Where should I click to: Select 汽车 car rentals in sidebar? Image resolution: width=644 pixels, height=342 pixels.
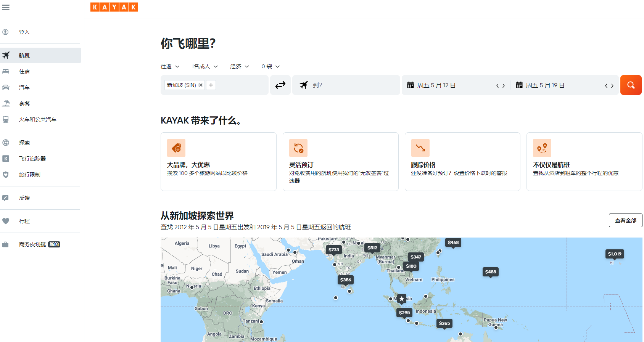coord(24,87)
